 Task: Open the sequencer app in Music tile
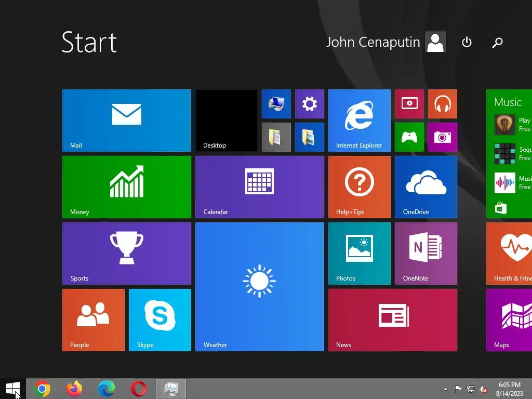(504, 154)
